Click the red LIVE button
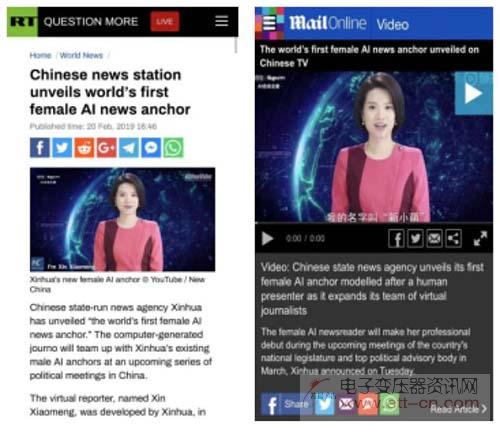Viewport: 500px width, 432px height. pos(165,22)
